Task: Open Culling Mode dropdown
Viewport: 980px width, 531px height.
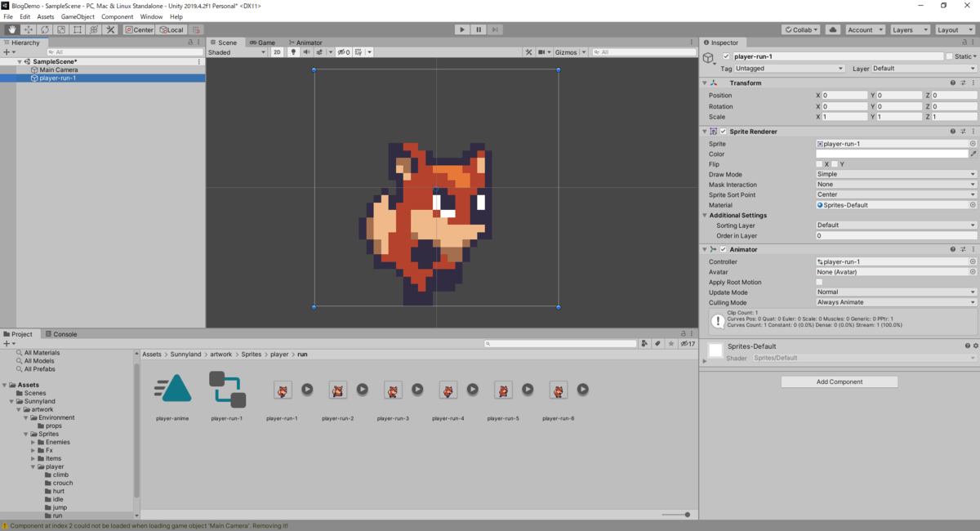Action: click(x=896, y=302)
